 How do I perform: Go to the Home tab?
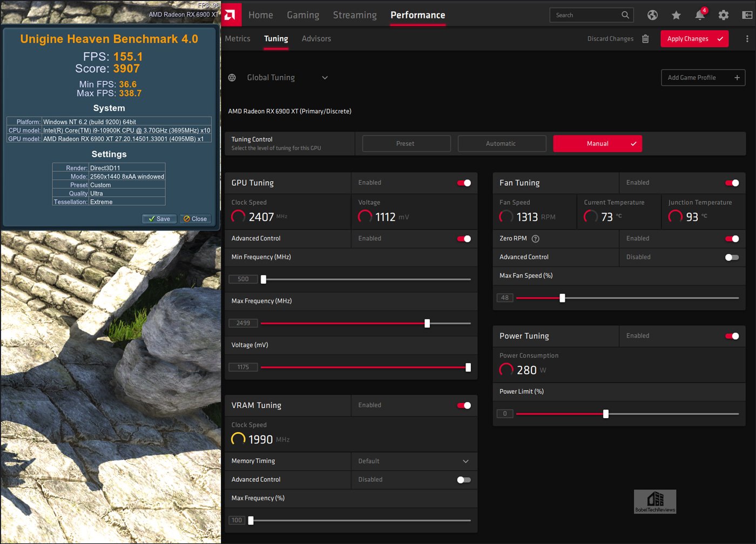pyautogui.click(x=261, y=15)
